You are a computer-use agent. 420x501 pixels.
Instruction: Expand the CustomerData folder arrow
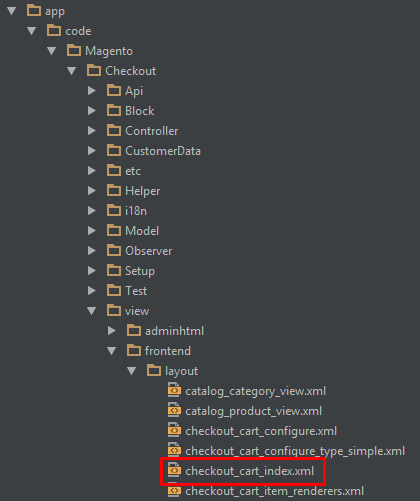[92, 151]
